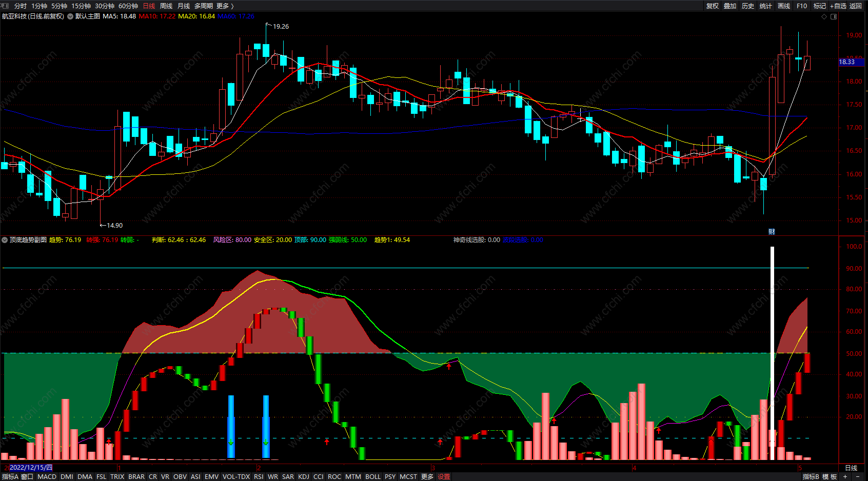The height and width of the screenshot is (481, 868).
Task: Open the 顶底趋势副图 sub-chart dropdown arrow
Action: click(x=5, y=240)
